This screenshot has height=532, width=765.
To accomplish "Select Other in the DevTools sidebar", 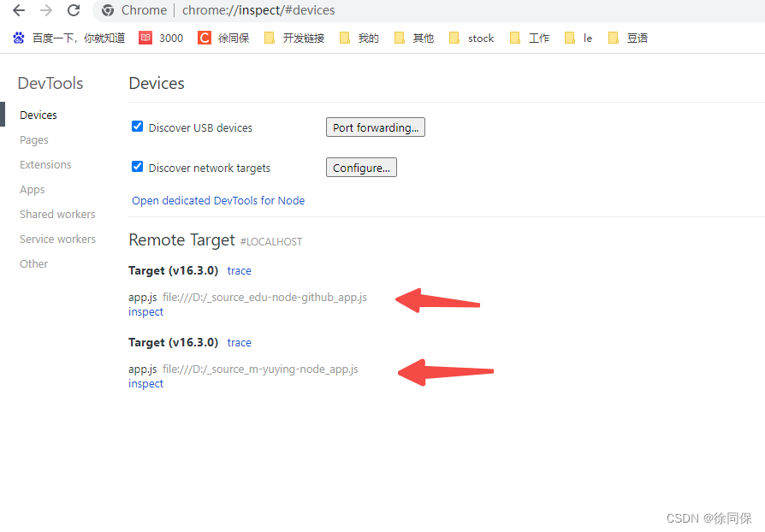I will pyautogui.click(x=33, y=264).
